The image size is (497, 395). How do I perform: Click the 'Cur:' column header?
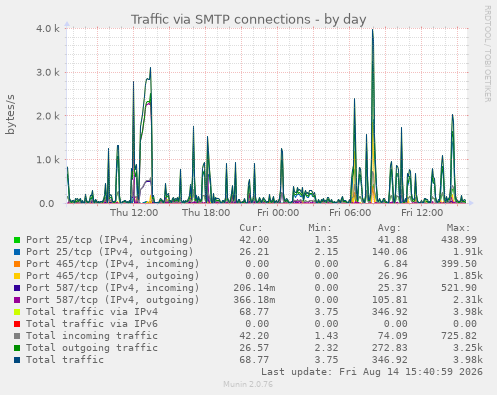[251, 228]
